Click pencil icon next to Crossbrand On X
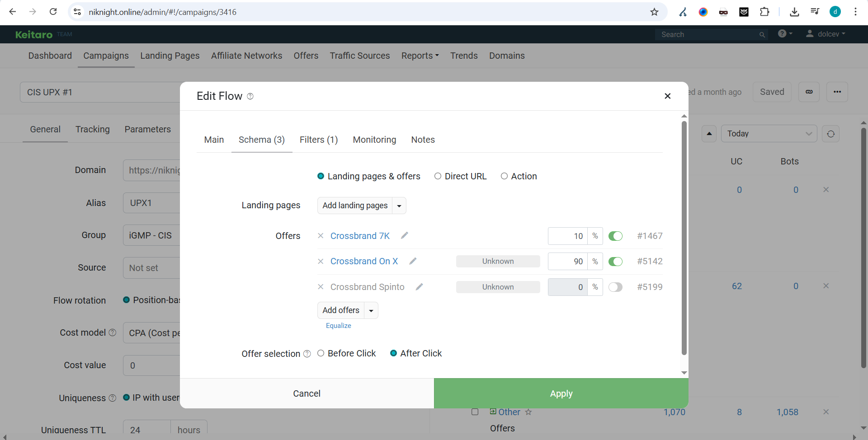The image size is (868, 440). click(413, 261)
